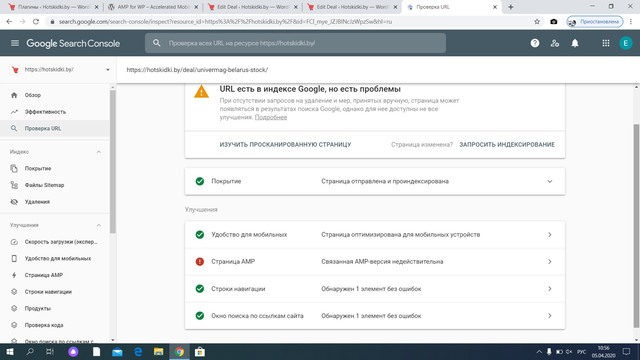640x360 pixels.
Task: Click the Строки навигации layers icon
Action: [14, 292]
